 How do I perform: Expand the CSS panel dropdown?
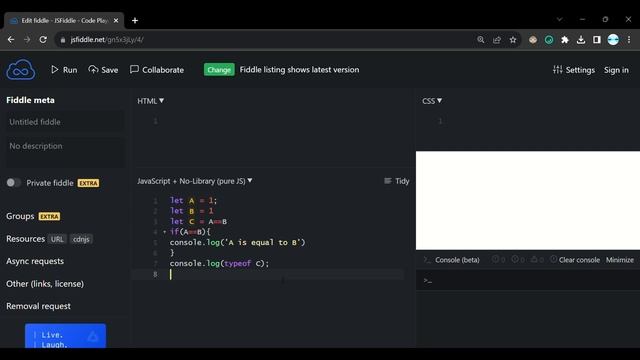click(x=432, y=101)
